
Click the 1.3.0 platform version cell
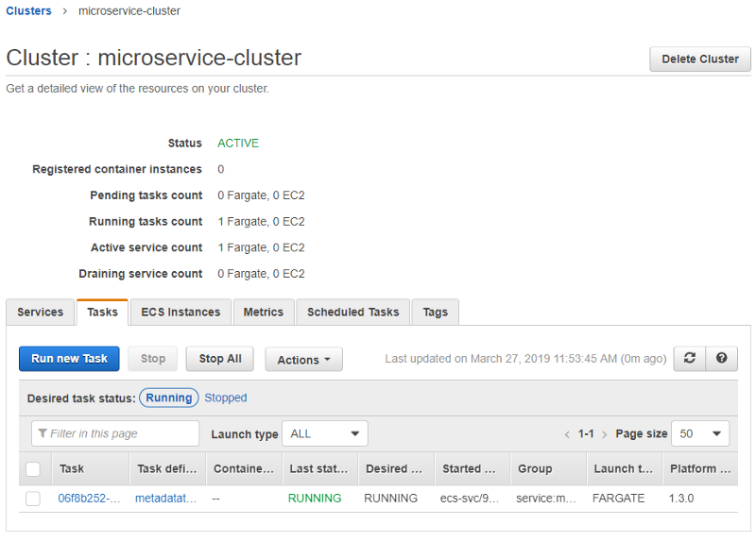681,499
